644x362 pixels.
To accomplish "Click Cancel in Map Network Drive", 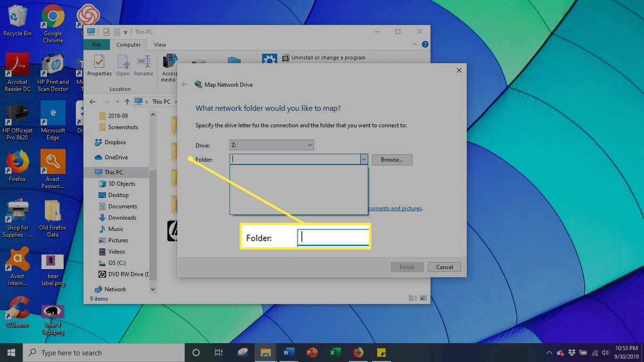I will [x=444, y=267].
